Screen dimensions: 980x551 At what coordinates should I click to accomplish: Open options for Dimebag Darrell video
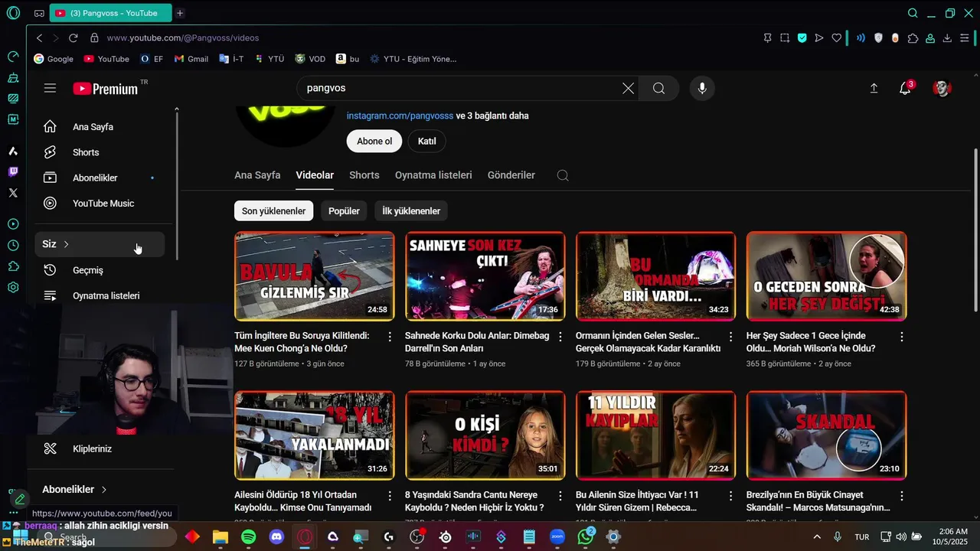tap(560, 336)
